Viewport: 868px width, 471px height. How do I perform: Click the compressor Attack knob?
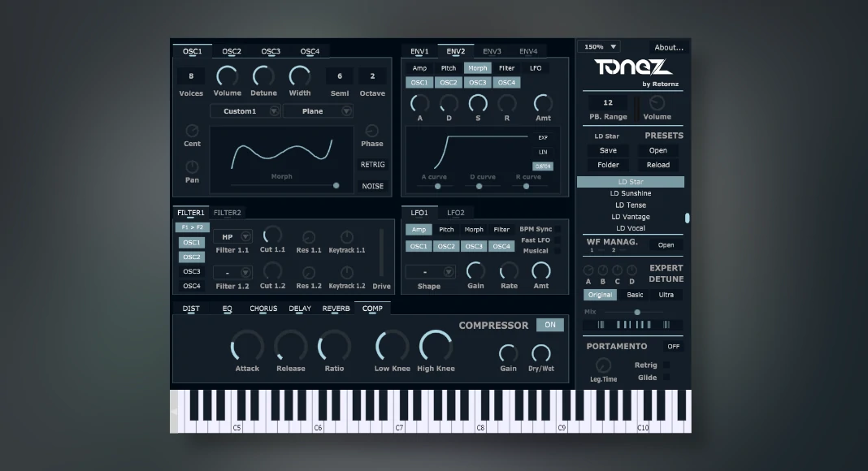247,346
